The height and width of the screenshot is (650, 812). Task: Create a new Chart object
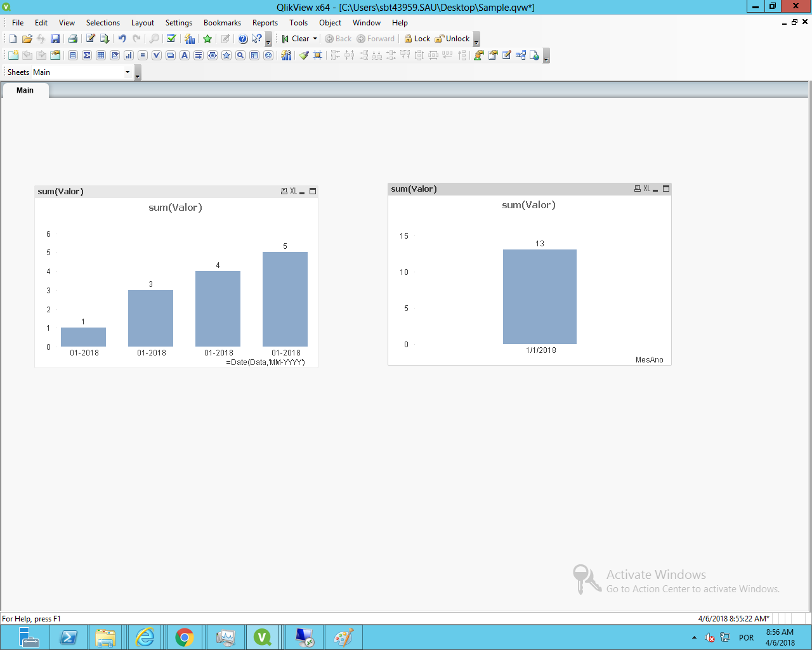pos(129,55)
